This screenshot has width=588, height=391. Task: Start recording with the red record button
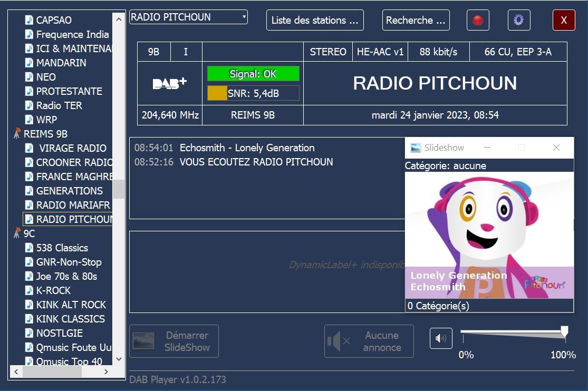click(x=478, y=20)
